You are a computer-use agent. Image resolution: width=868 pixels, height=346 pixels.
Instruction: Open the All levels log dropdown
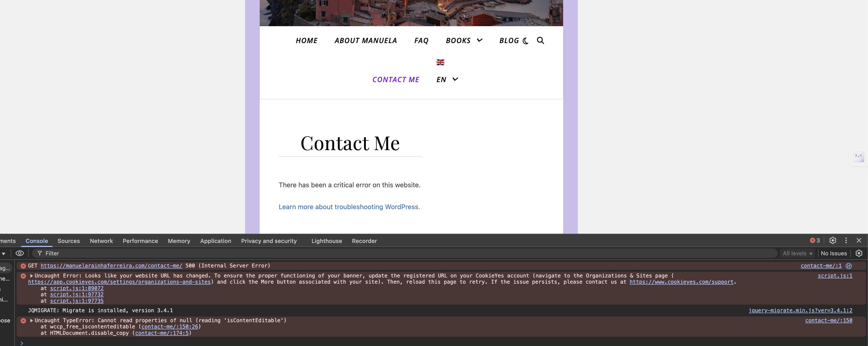pyautogui.click(x=797, y=253)
